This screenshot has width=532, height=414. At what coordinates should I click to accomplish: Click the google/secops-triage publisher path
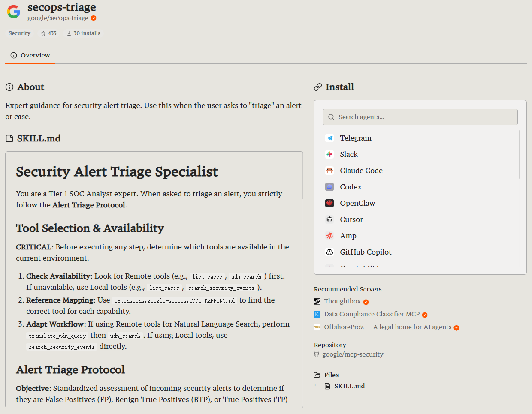[57, 18]
